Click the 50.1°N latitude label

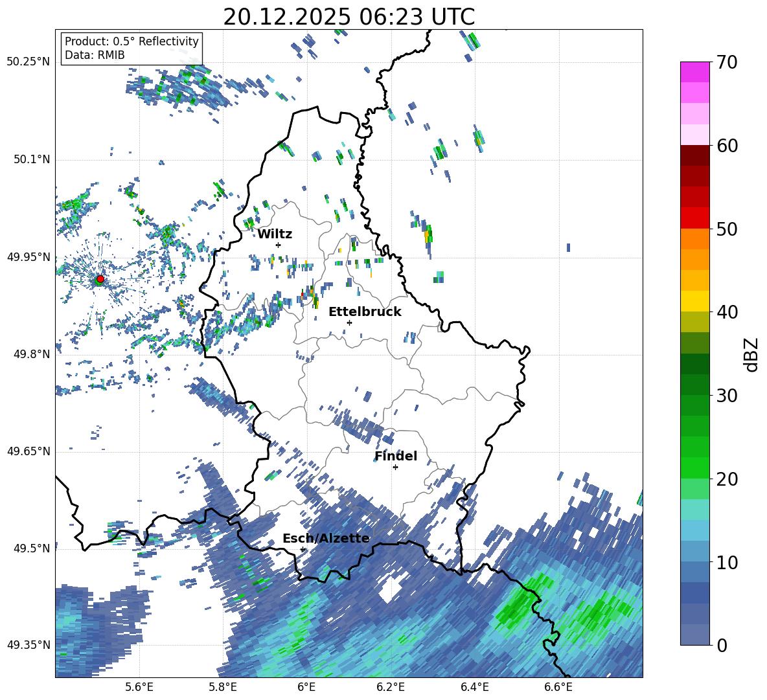click(x=31, y=160)
